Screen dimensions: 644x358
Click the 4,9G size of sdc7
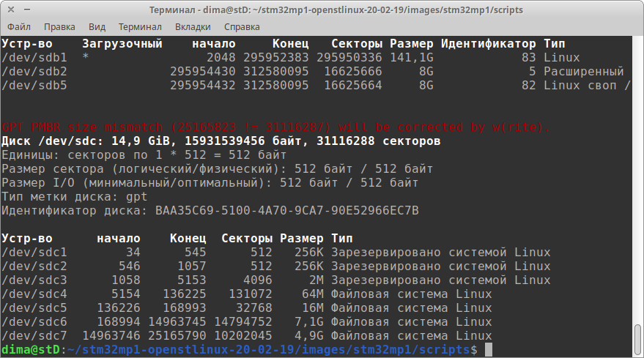click(309, 336)
